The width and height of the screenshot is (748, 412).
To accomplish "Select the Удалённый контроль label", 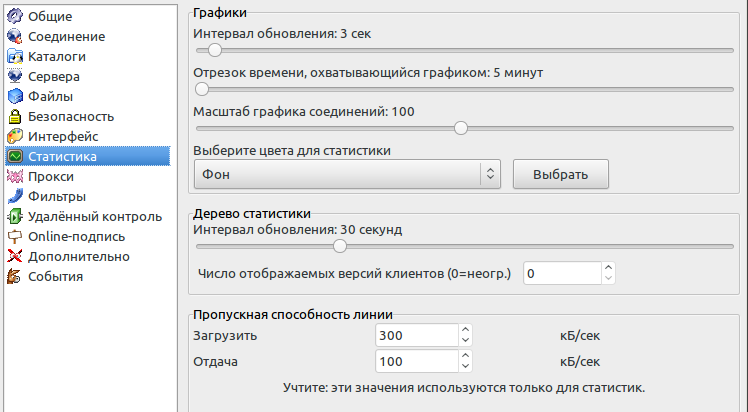I will pyautogui.click(x=95, y=216).
